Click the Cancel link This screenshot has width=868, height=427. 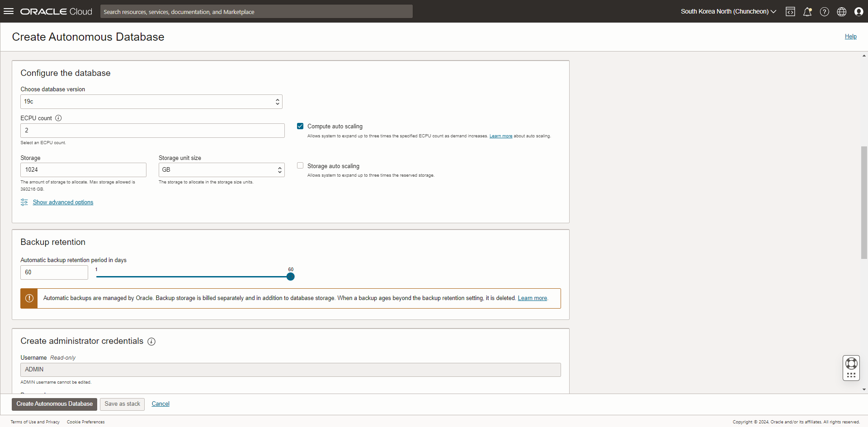(160, 404)
